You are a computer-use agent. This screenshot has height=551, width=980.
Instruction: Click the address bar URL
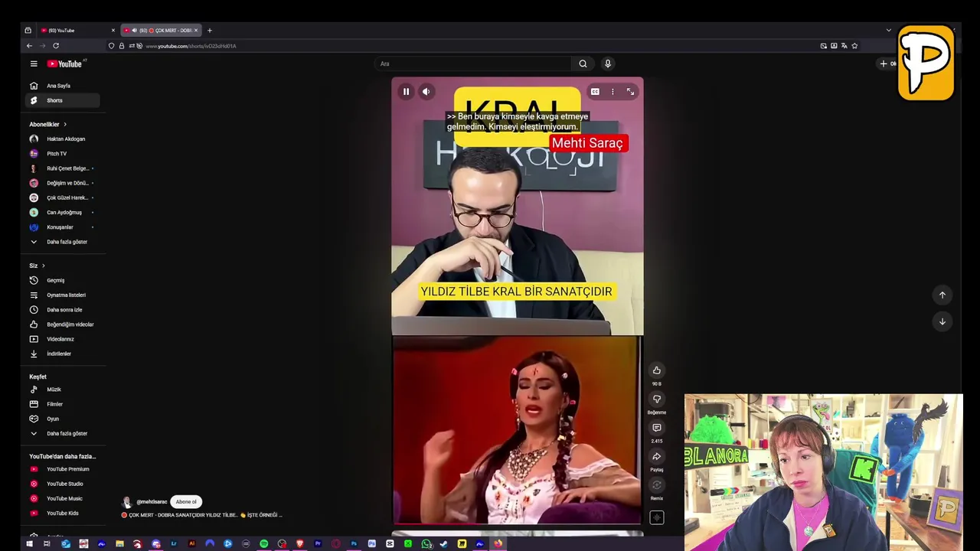pyautogui.click(x=191, y=46)
